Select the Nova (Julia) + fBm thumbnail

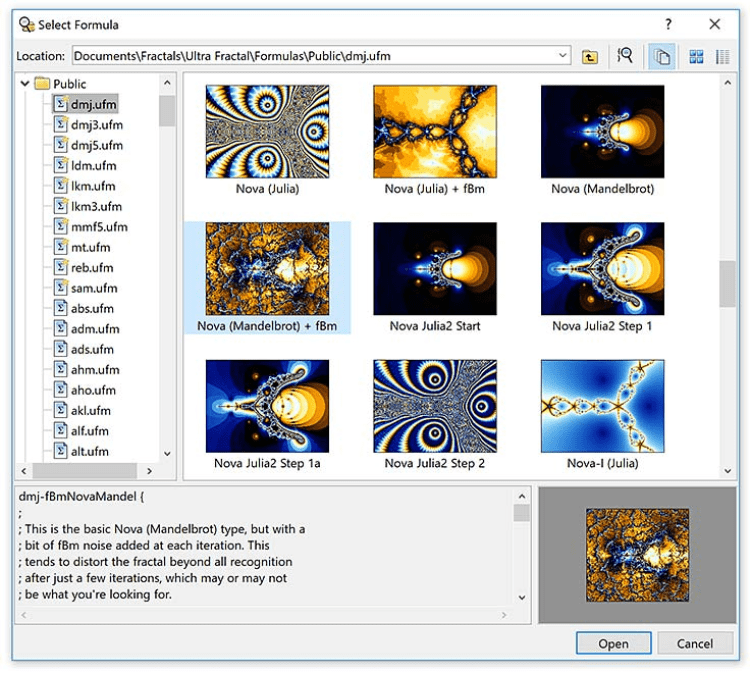click(x=434, y=132)
